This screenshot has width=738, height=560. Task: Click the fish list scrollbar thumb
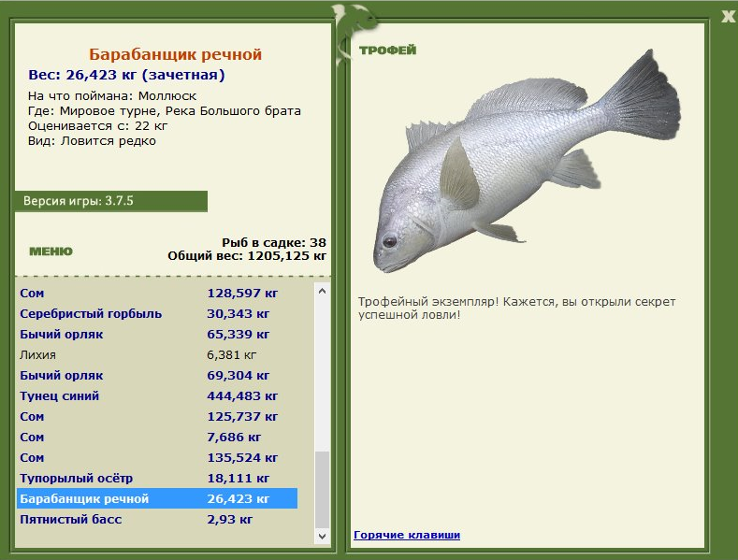(323, 489)
